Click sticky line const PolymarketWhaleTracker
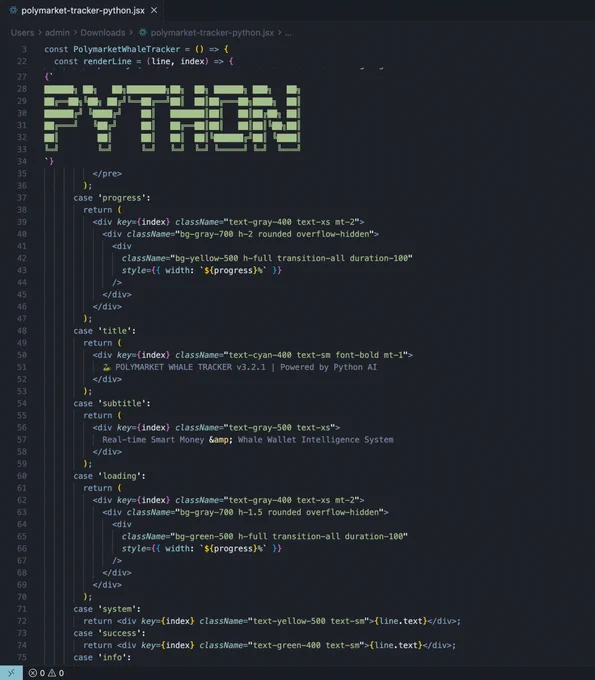 136,49
